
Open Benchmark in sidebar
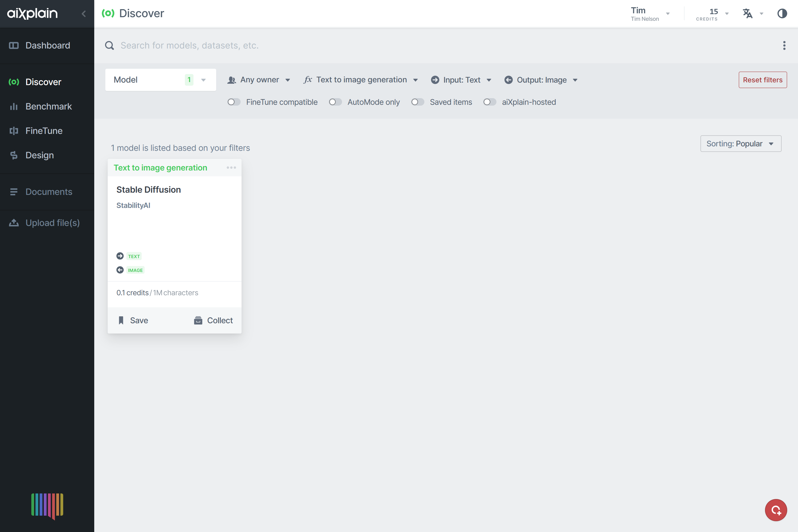click(47, 106)
